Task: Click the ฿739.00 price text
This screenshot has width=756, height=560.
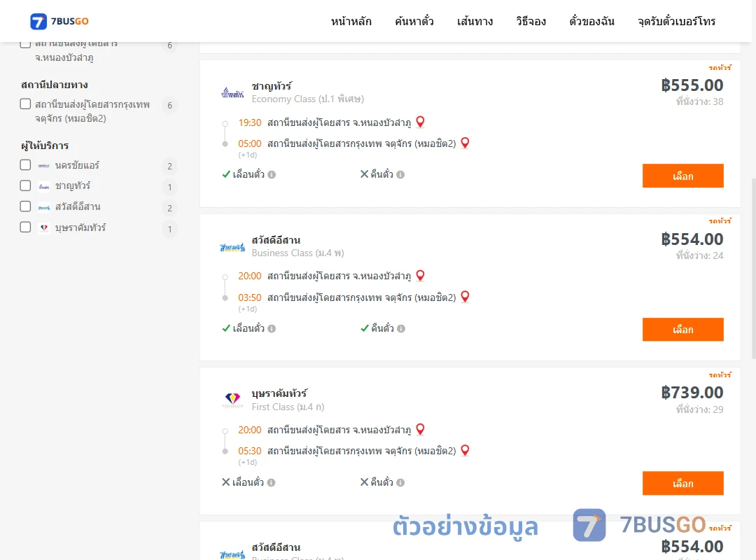Action: click(x=692, y=393)
